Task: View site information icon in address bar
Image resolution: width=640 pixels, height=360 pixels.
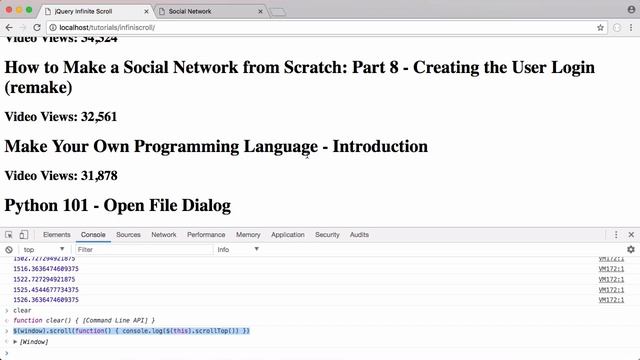Action: coord(53,27)
